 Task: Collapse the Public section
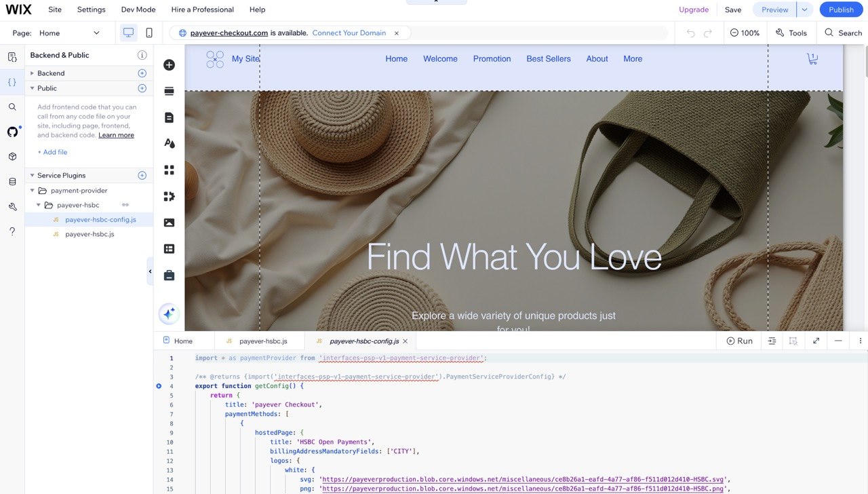32,88
